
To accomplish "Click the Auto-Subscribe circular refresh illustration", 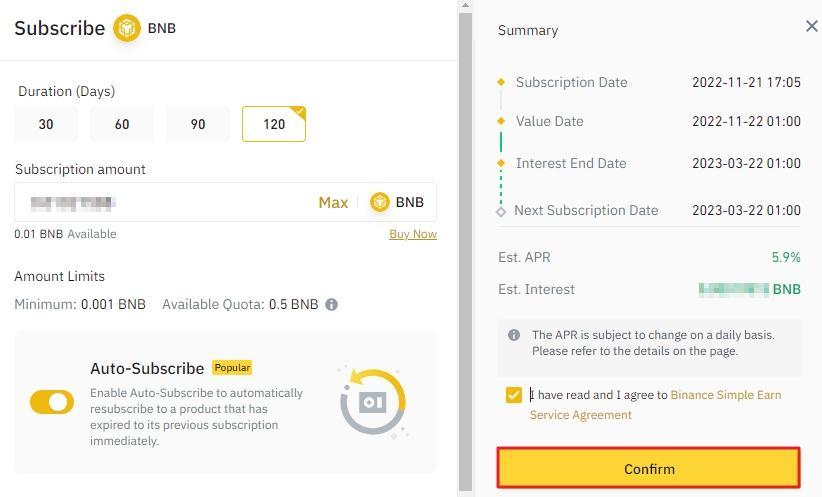I will (x=372, y=401).
